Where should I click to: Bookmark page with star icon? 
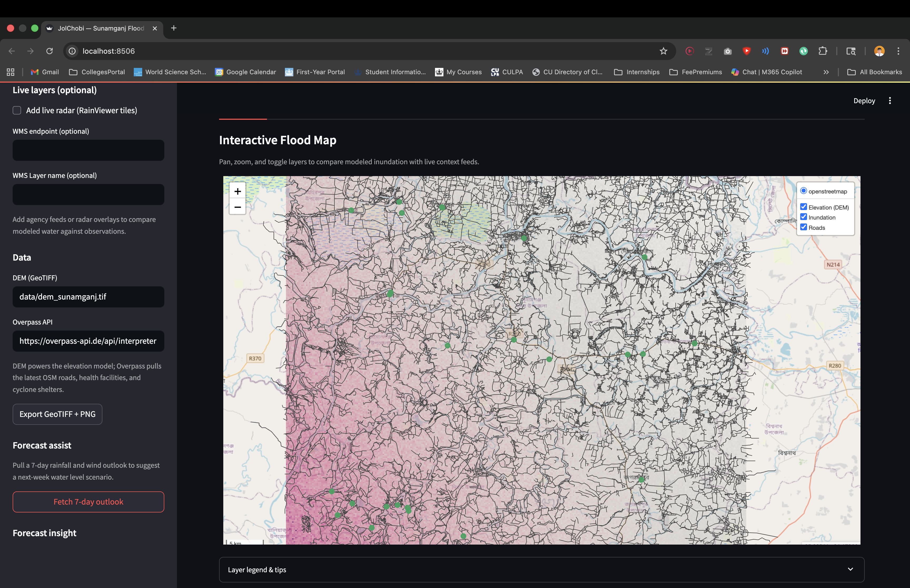[x=663, y=51]
